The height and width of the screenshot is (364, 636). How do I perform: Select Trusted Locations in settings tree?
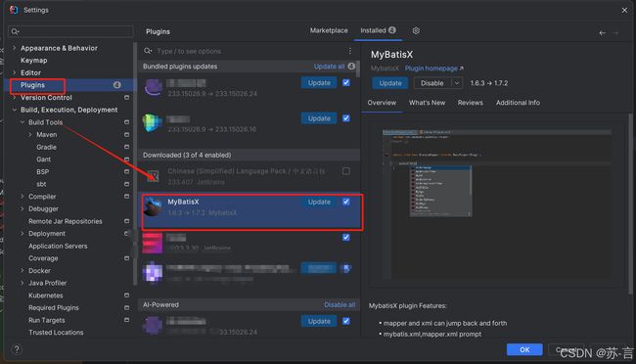point(56,333)
